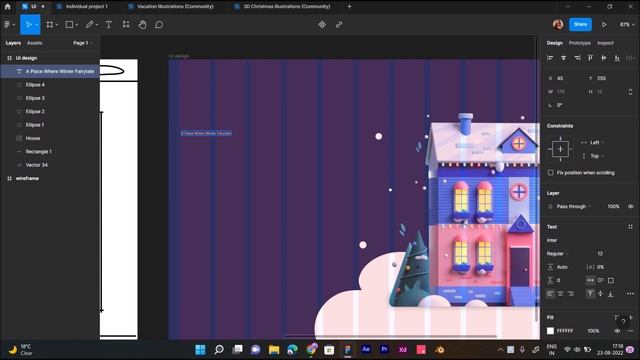Open Windows Start button on taskbar

coord(200,350)
